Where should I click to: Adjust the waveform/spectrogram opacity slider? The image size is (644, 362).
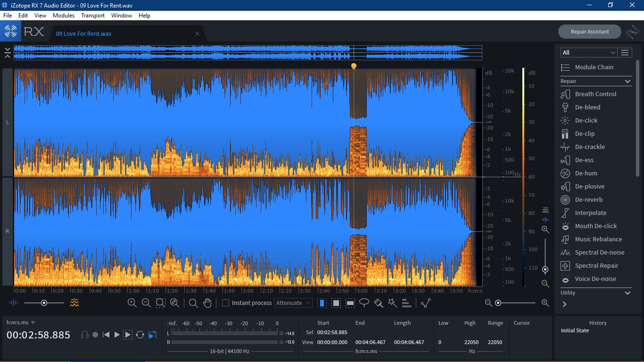click(x=44, y=303)
